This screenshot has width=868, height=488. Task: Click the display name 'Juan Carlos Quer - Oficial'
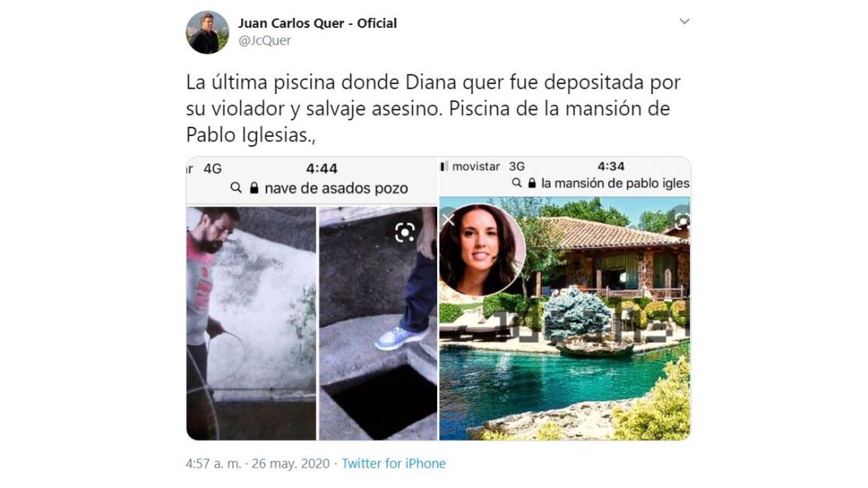[318, 23]
